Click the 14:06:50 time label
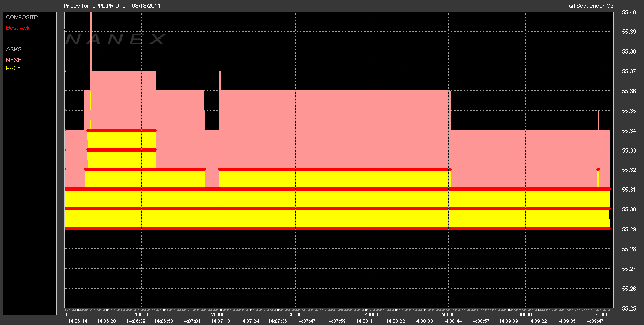644x325 pixels. pyautogui.click(x=163, y=321)
